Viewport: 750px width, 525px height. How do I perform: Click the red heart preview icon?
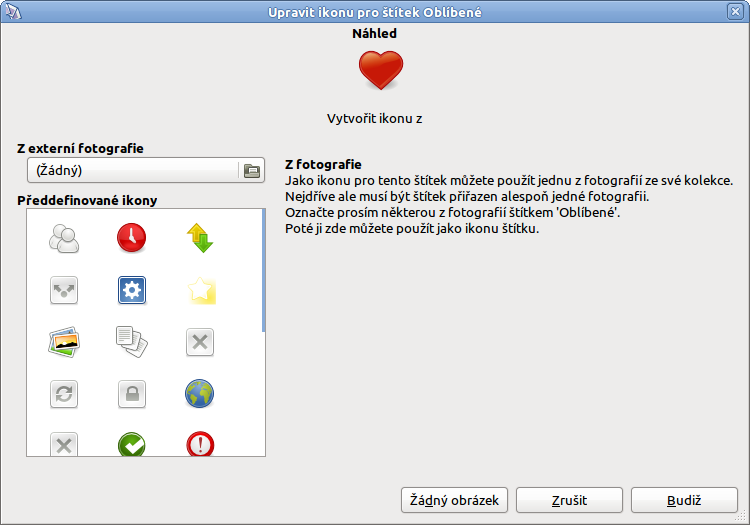[381, 71]
